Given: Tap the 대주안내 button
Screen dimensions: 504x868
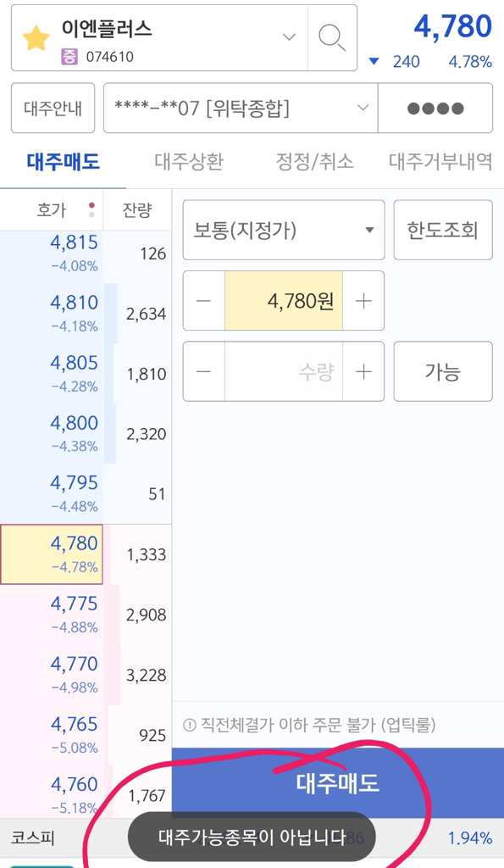Looking at the screenshot, I should 53,108.
